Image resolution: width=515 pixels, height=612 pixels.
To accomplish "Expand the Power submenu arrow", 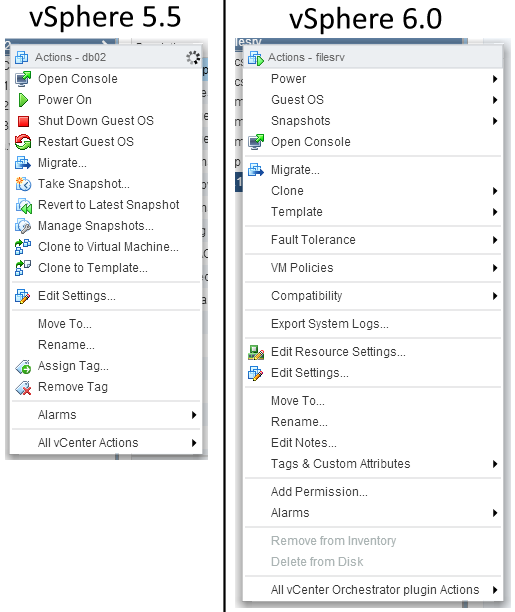I will pos(495,79).
